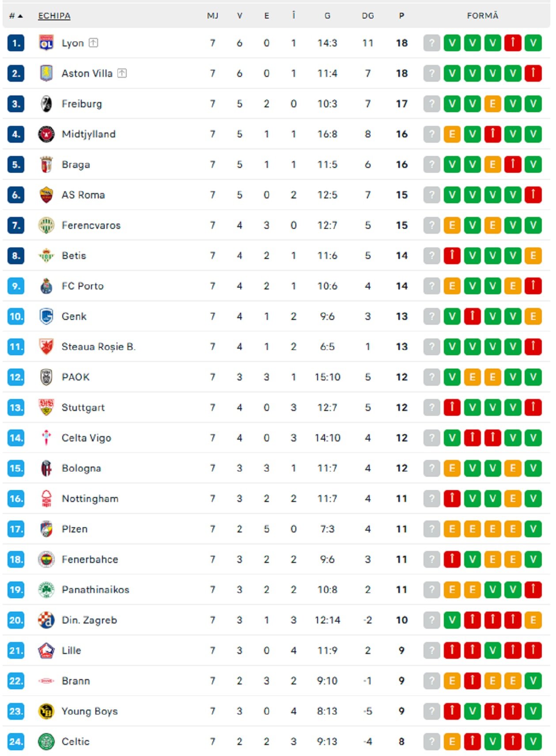Screen dimensions: 556x756
Task: Open the Freiburg team link
Action: 82,104
